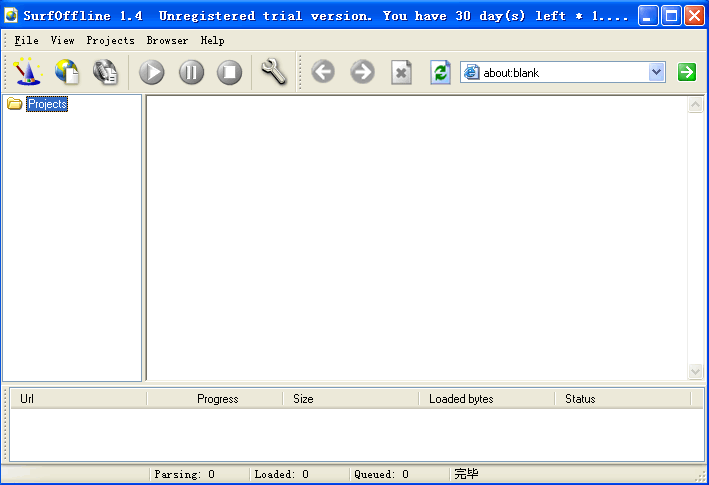
Task: Sort by the Status column header
Action: (x=624, y=399)
